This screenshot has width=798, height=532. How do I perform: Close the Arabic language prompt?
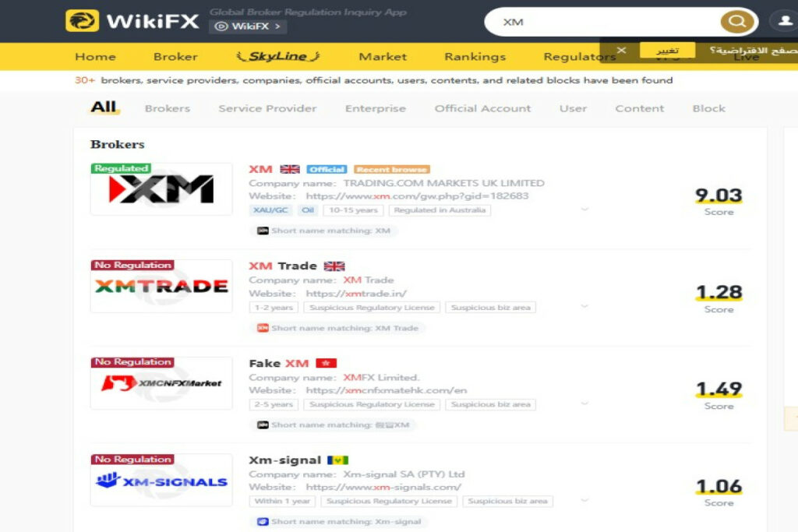click(x=621, y=50)
